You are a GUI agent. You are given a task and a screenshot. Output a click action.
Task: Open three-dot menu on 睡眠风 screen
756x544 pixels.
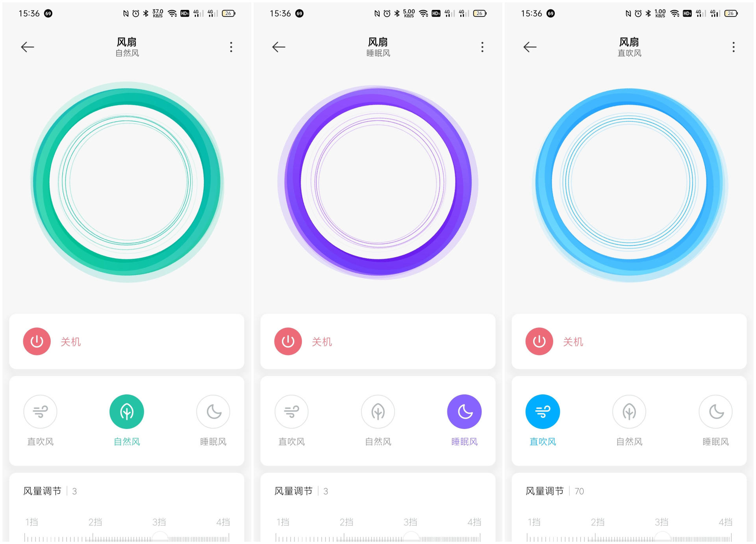482,47
